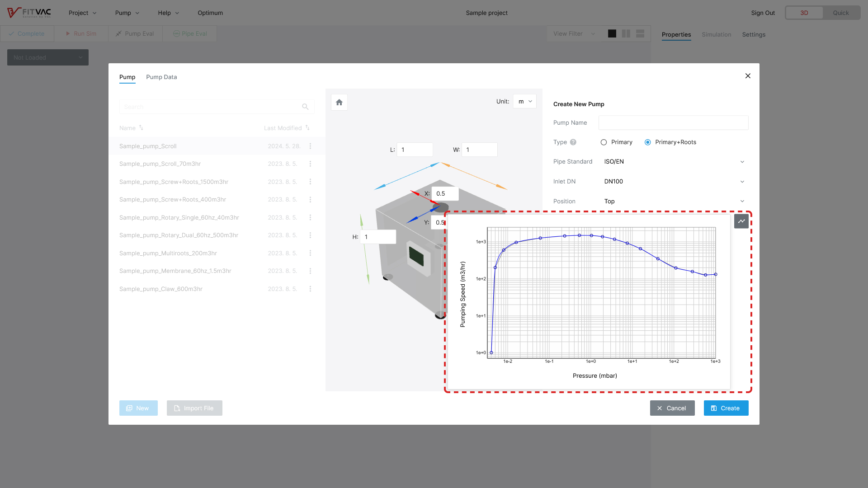Click the L length input field
Image resolution: width=868 pixels, height=488 pixels.
coord(415,150)
